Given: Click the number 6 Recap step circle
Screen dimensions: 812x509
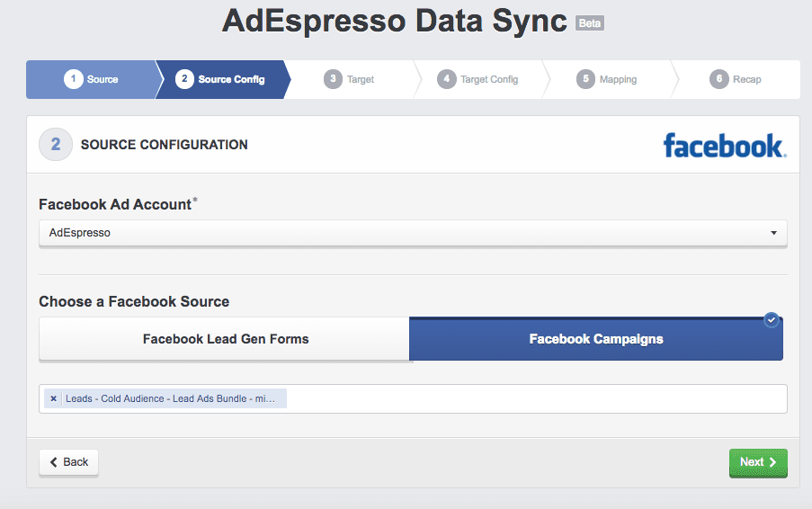Looking at the screenshot, I should coord(718,79).
